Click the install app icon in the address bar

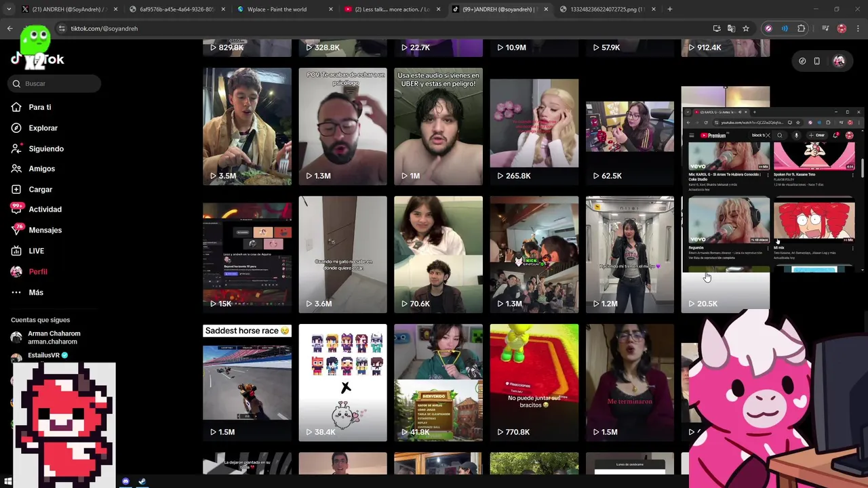(x=717, y=28)
